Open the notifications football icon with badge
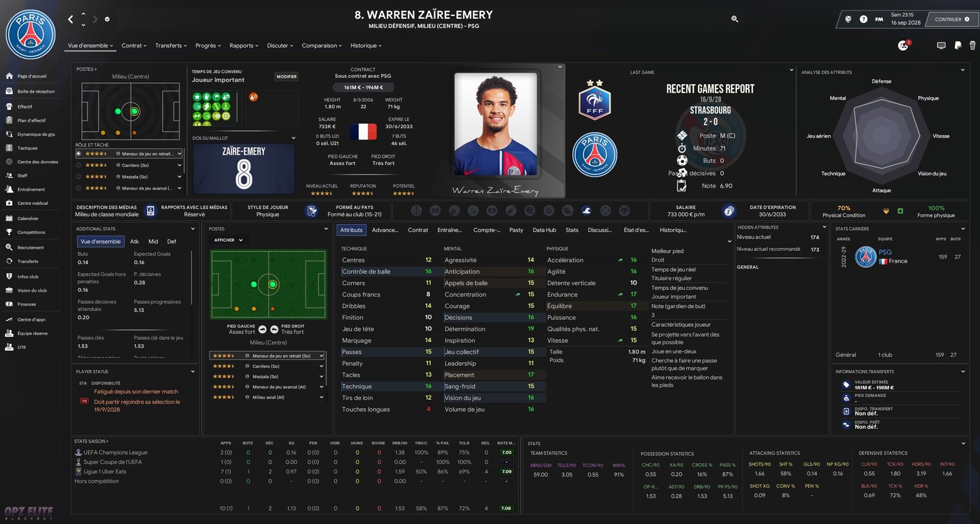Image resolution: width=980 pixels, height=524 pixels. click(903, 45)
